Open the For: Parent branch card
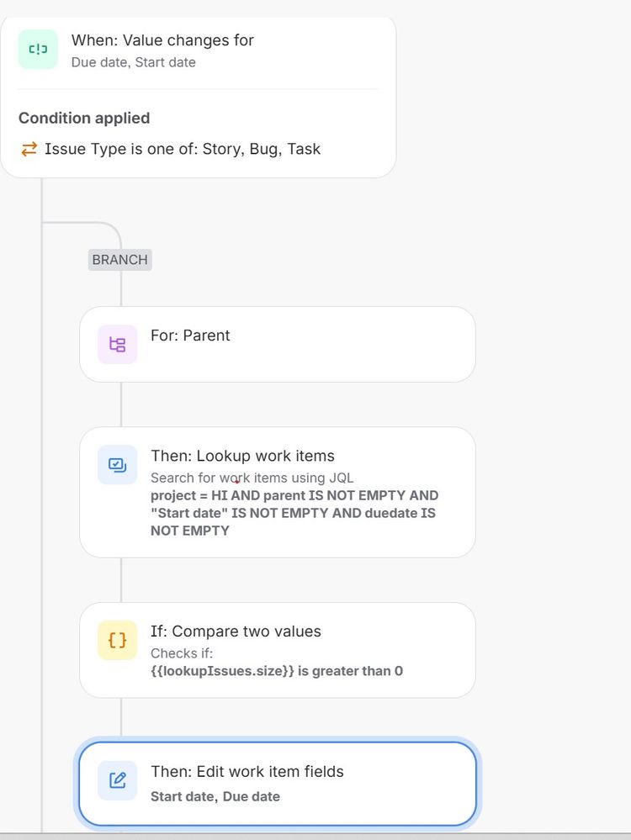 click(278, 345)
